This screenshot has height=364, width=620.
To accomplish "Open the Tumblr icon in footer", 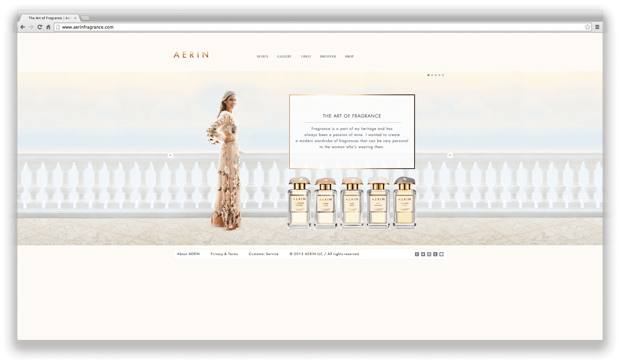I will pos(435,254).
